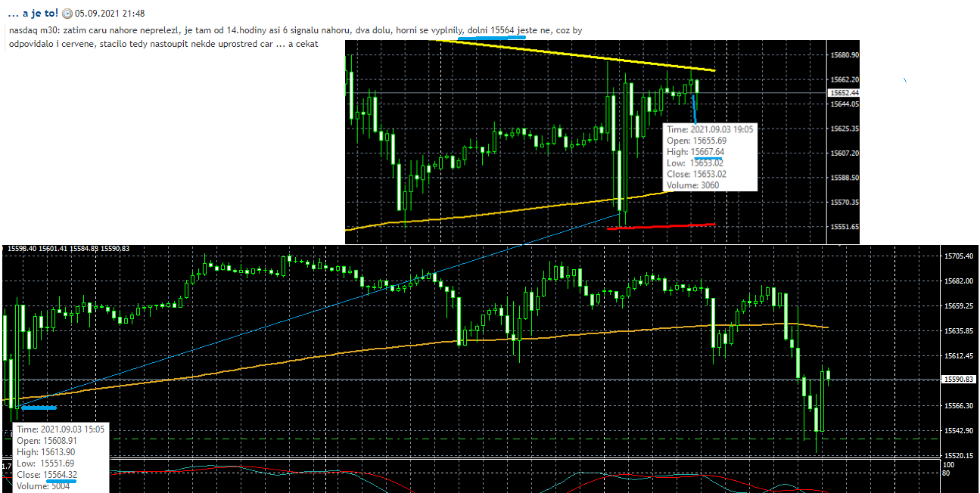Click tooltip line "High: 15613.90"
The height and width of the screenshot is (493, 980).
tap(45, 452)
